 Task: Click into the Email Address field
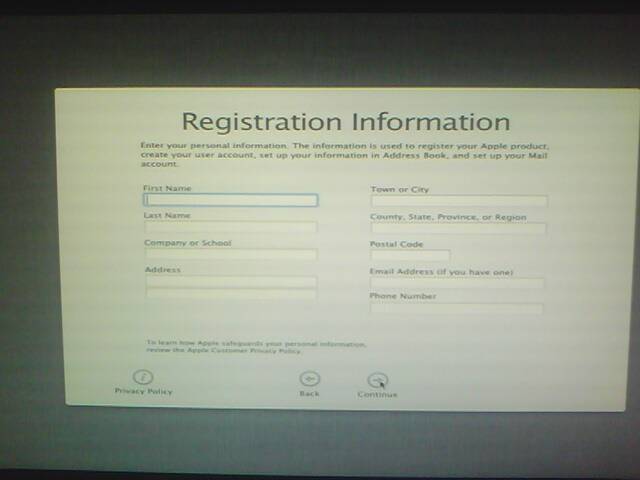point(458,283)
